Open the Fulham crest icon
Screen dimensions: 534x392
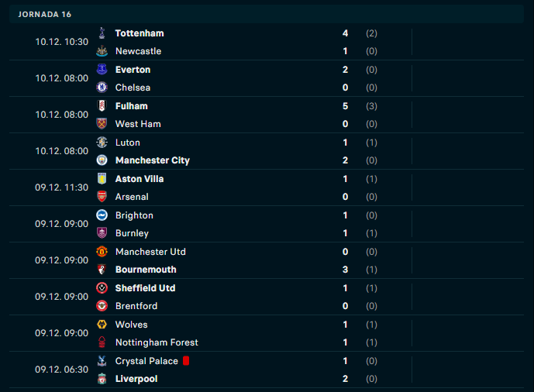pos(102,106)
